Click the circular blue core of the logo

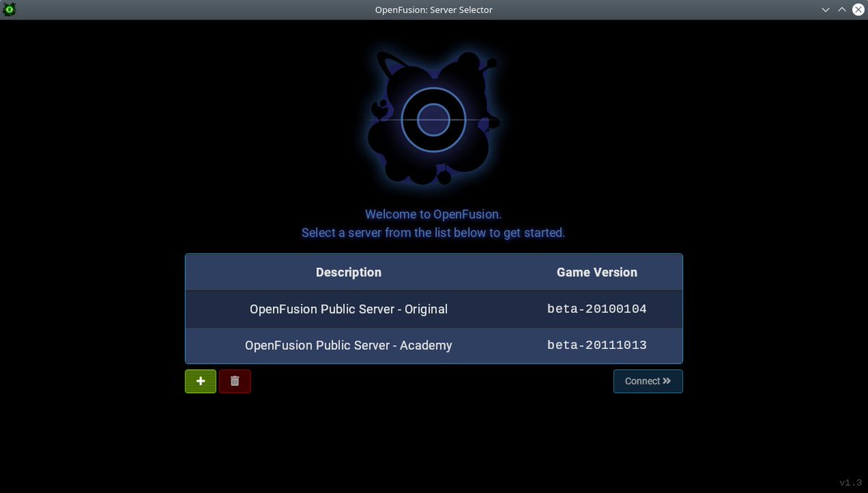click(433, 119)
